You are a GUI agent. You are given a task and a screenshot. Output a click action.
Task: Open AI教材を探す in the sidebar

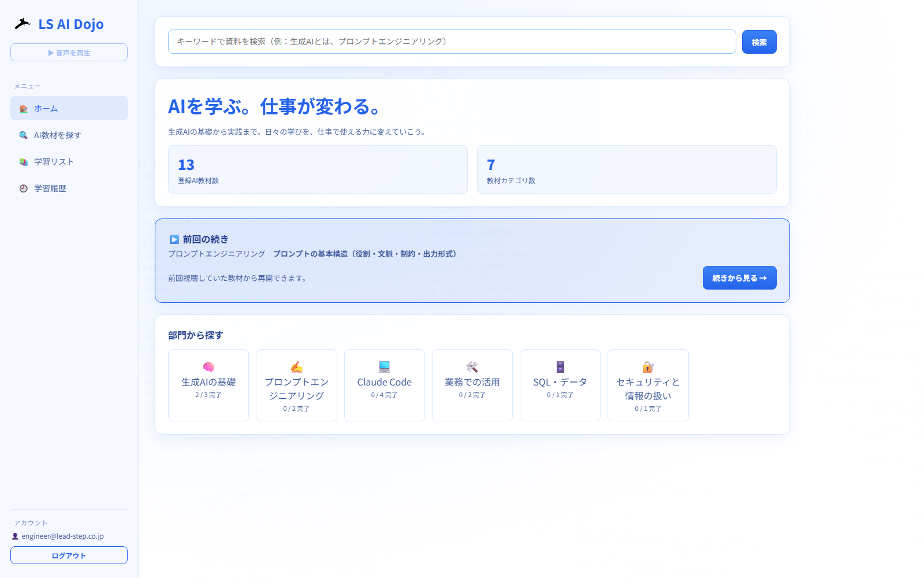point(69,135)
